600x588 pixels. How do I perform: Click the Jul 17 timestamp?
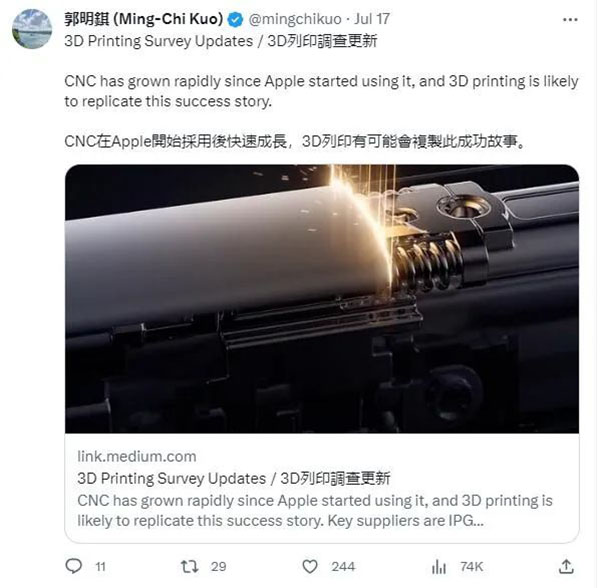[x=372, y=19]
